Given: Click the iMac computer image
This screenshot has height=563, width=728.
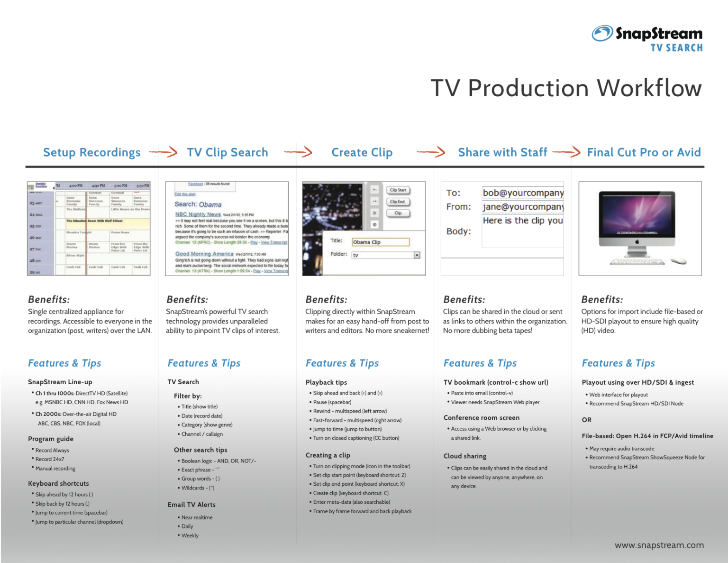Looking at the screenshot, I should tap(639, 228).
